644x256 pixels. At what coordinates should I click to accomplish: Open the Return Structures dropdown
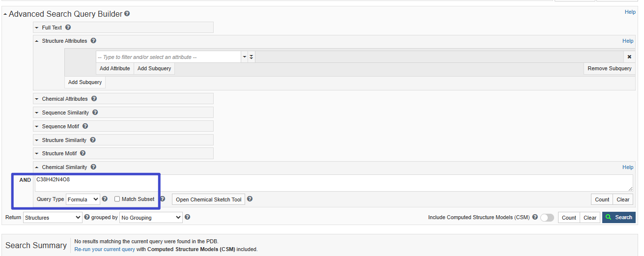[53, 217]
